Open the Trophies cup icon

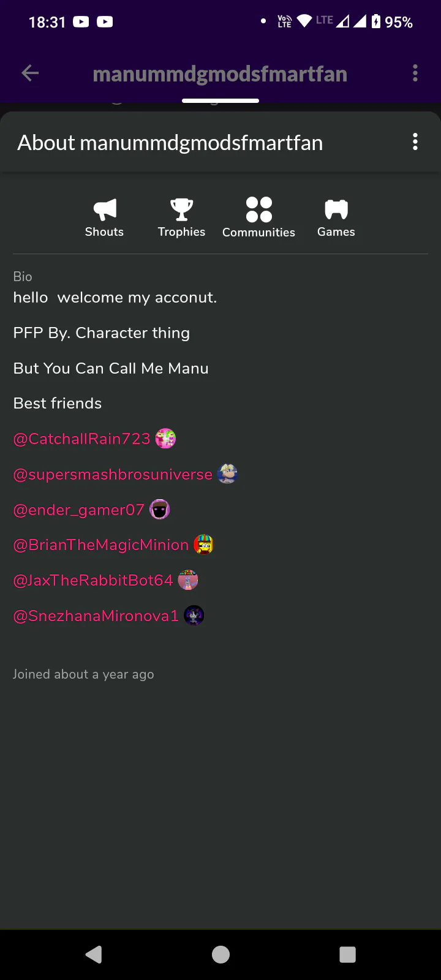(181, 209)
